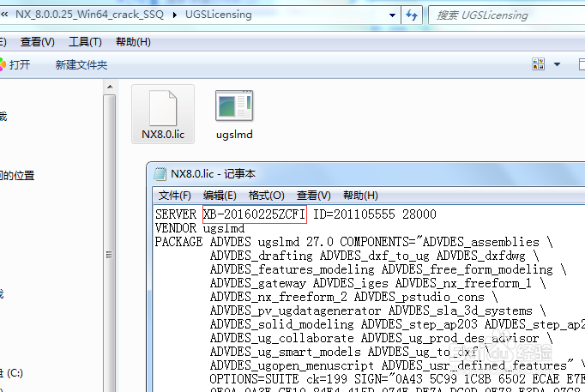585x392 pixels.
Task: Show hidden breadcrumb path via double chevron
Action: 4,15
